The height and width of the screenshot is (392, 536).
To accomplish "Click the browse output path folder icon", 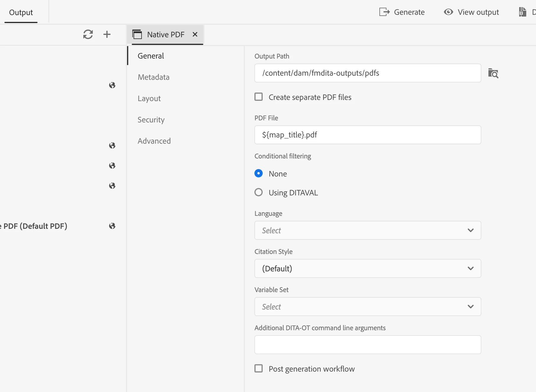I will (x=493, y=73).
